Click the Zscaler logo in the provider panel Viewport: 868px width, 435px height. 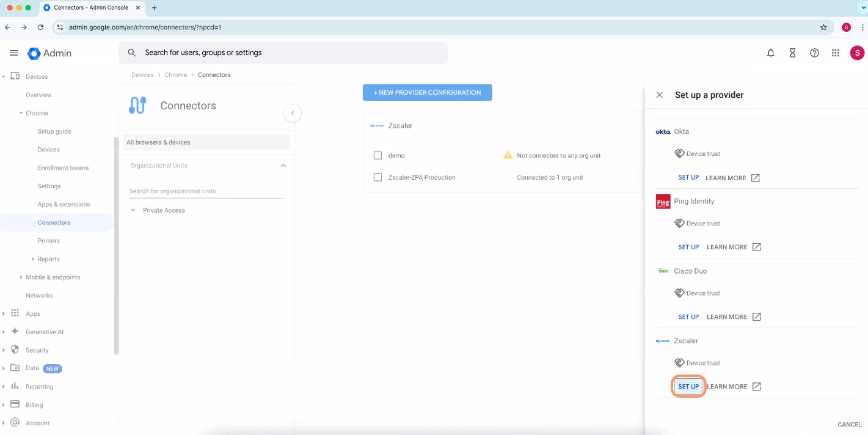coord(663,341)
